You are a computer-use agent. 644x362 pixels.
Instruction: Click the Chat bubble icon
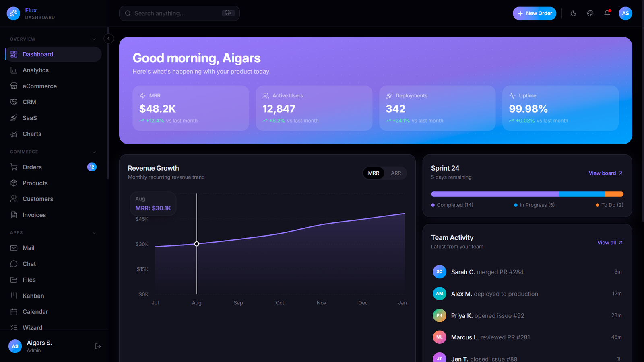tap(14, 264)
